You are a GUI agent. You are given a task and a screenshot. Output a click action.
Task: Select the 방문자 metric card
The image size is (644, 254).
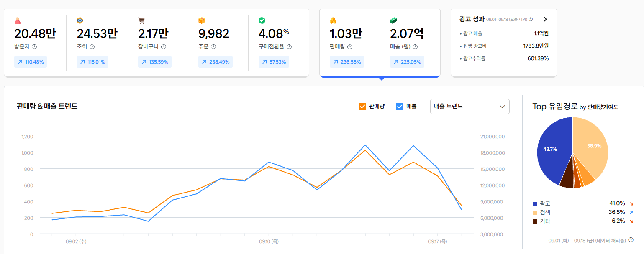(x=36, y=43)
